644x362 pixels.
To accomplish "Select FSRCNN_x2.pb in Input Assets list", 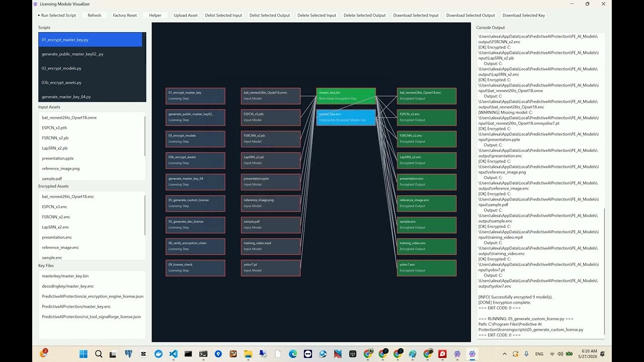I will pyautogui.click(x=91, y=138).
